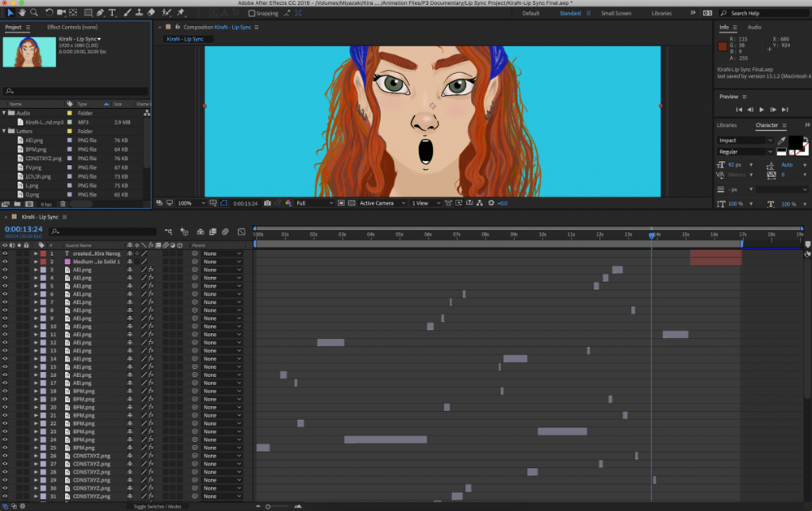Select the Hand tool in the toolbar
Screen dimensions: 812x511
point(22,12)
